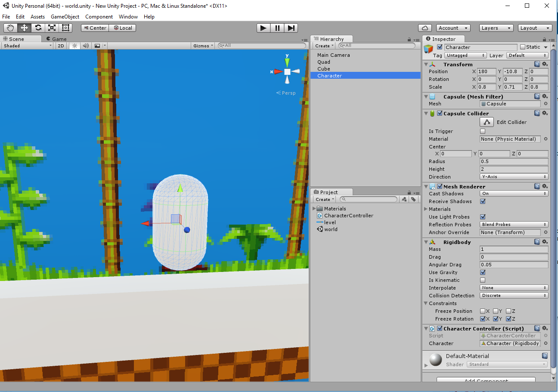Open the Component menu
Viewport: 558px width, 392px height.
99,17
